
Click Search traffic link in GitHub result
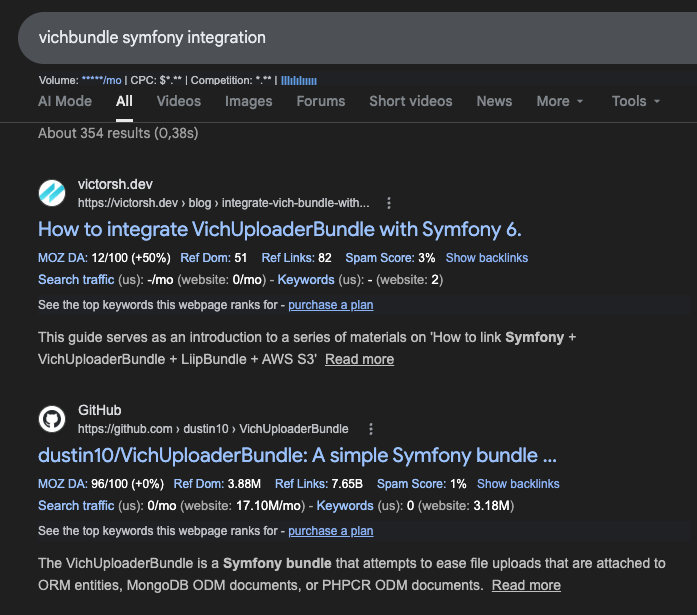coord(76,505)
